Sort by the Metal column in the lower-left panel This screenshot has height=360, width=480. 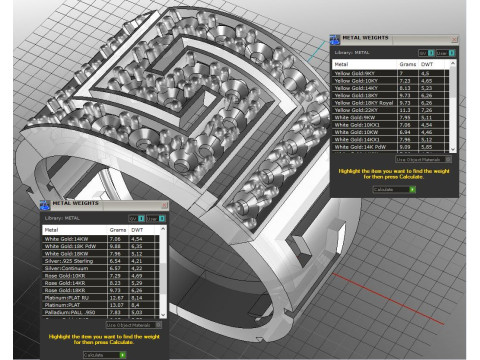tap(75, 230)
